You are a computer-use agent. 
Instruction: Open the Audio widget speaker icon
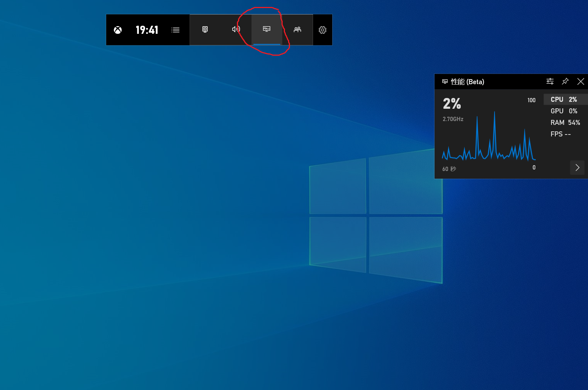(x=236, y=30)
